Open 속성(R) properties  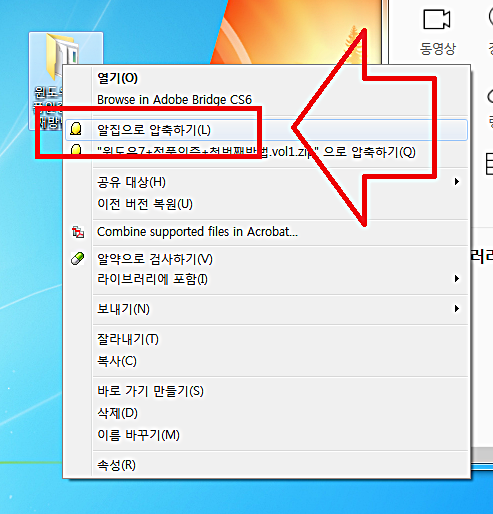pos(266,465)
